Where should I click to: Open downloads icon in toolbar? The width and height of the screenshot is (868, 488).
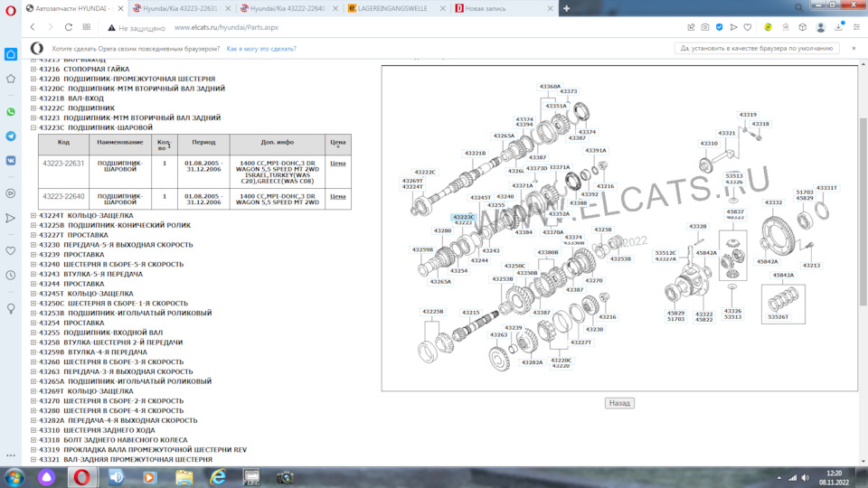[x=839, y=27]
